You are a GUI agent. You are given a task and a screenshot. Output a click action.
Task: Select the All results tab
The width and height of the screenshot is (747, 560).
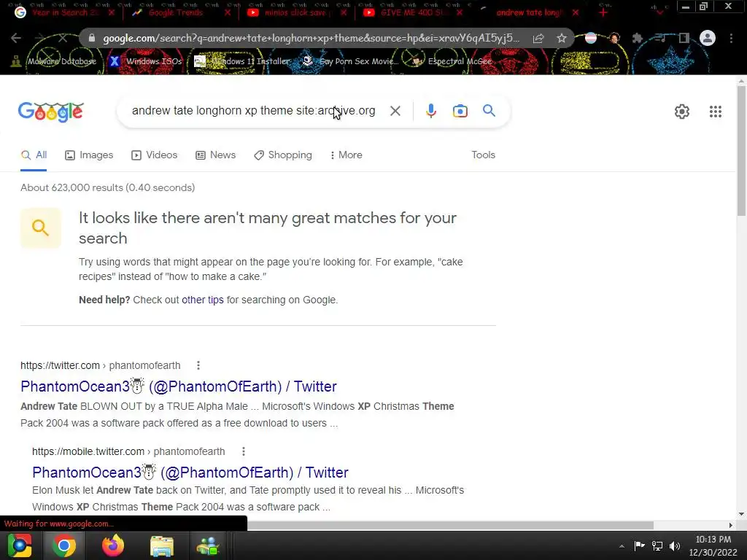pos(34,155)
